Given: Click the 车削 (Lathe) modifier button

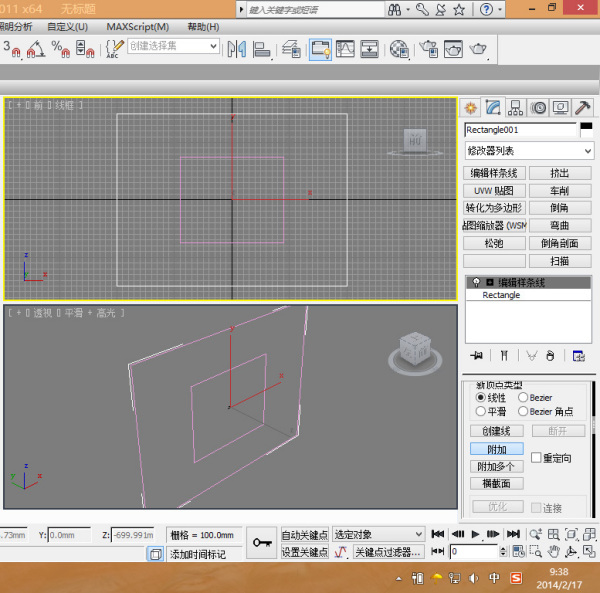Looking at the screenshot, I should [x=560, y=191].
